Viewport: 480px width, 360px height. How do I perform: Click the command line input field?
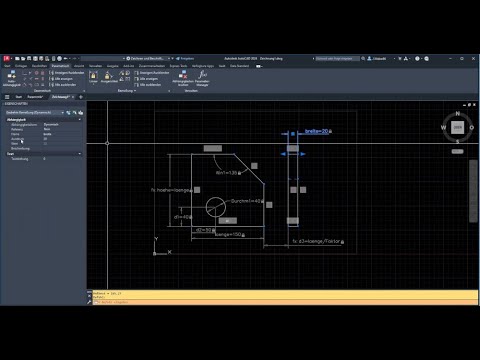[x=285, y=302]
